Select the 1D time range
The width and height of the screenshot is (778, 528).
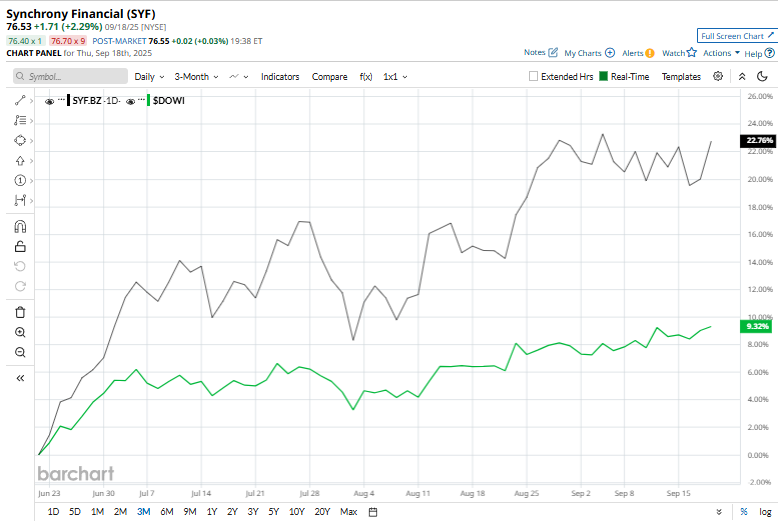pos(53,512)
